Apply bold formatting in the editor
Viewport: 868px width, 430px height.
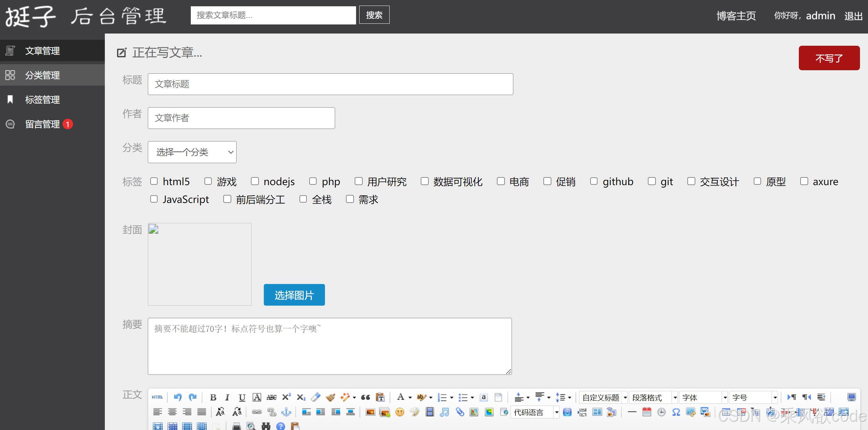click(214, 397)
